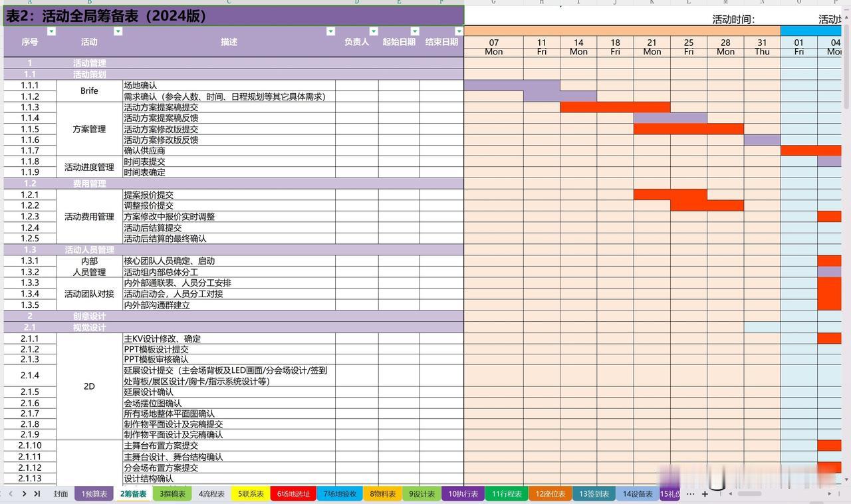
Task: Select the 会场摆位图确认 cell
Action: pos(229,404)
